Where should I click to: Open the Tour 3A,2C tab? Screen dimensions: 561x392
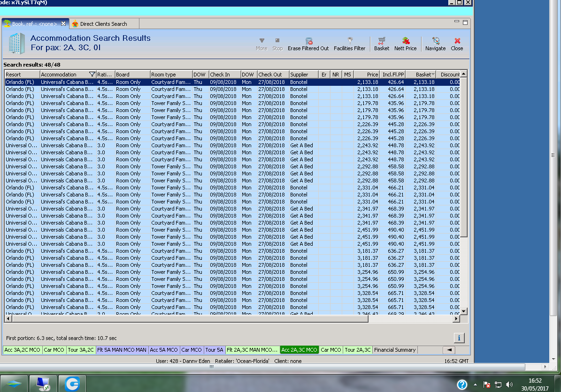tap(80, 350)
